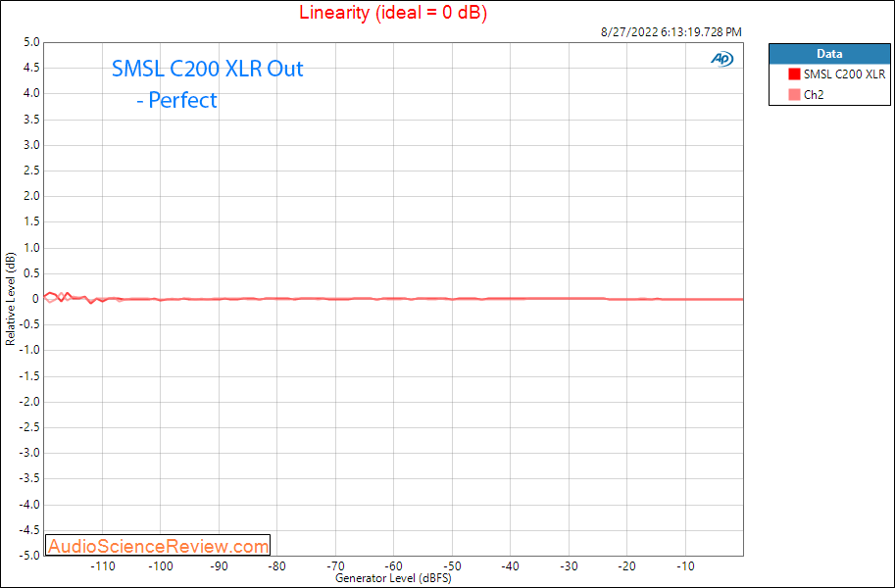
Task: Click the 4.5 vertical axis tick label
Action: click(x=32, y=68)
